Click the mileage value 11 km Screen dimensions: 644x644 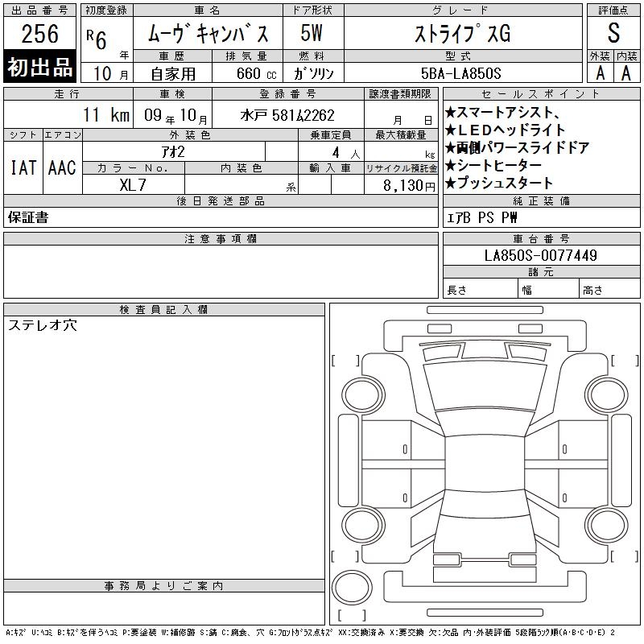tap(106, 115)
